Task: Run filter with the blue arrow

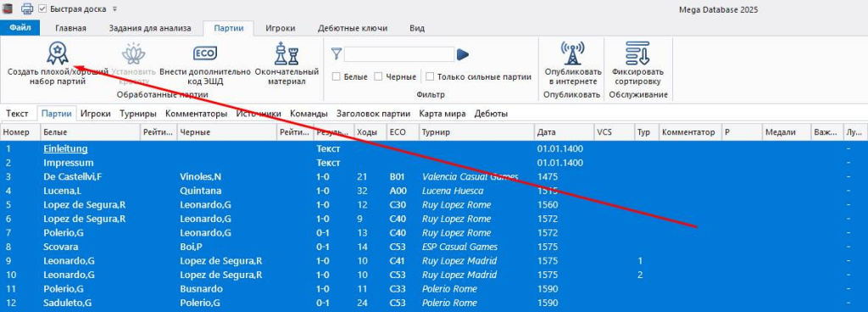Action: (463, 54)
